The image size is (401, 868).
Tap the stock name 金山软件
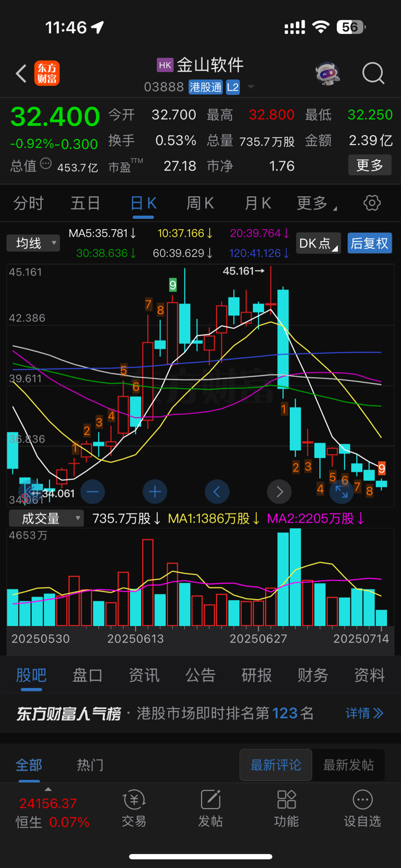[210, 65]
